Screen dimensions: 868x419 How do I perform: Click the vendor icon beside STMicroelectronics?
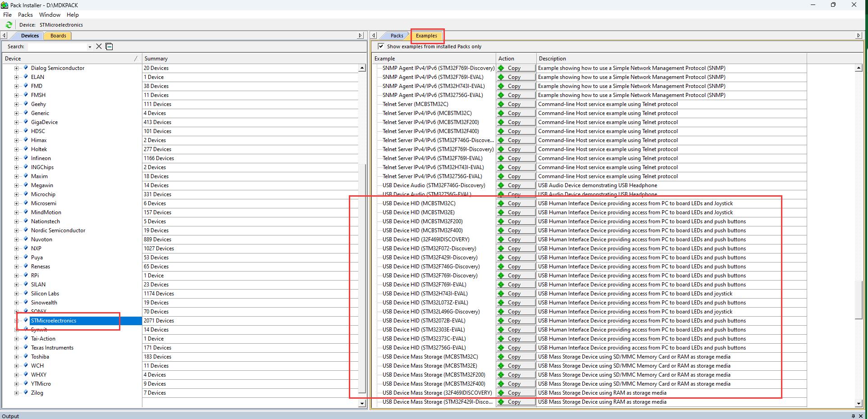click(26, 321)
